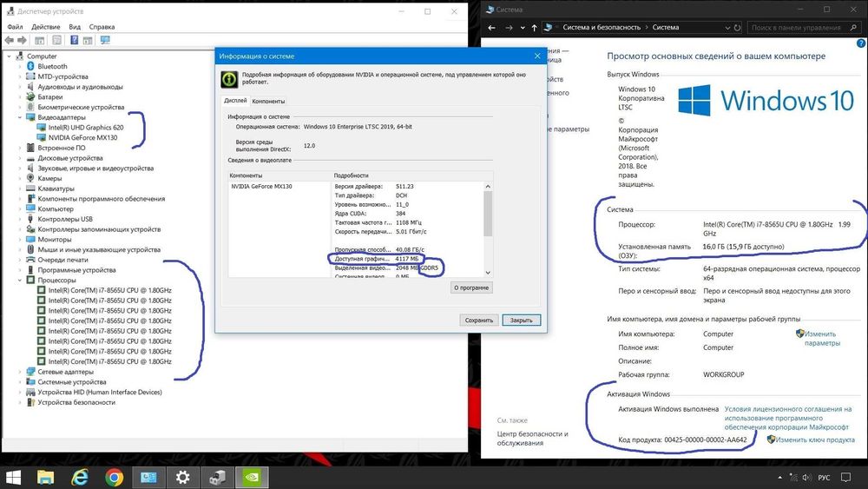The width and height of the screenshot is (868, 489).
Task: Expand the Дисковые устройства node
Action: (x=20, y=158)
